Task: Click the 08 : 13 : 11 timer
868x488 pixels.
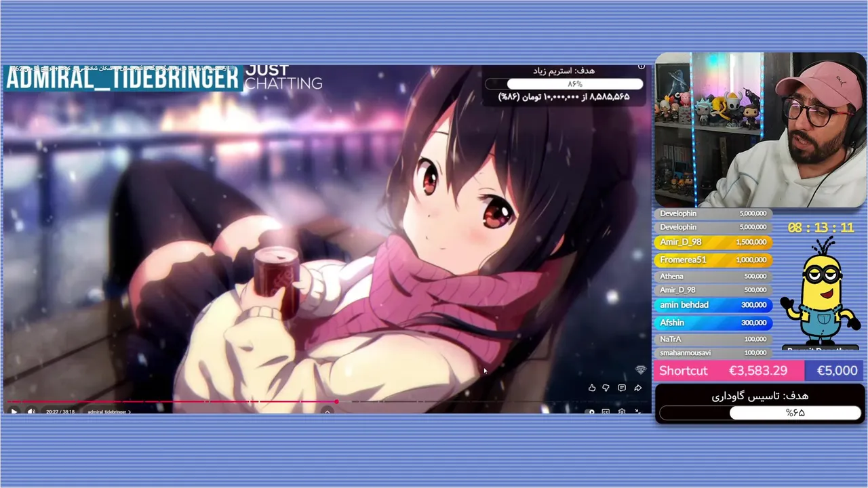Action: (821, 228)
